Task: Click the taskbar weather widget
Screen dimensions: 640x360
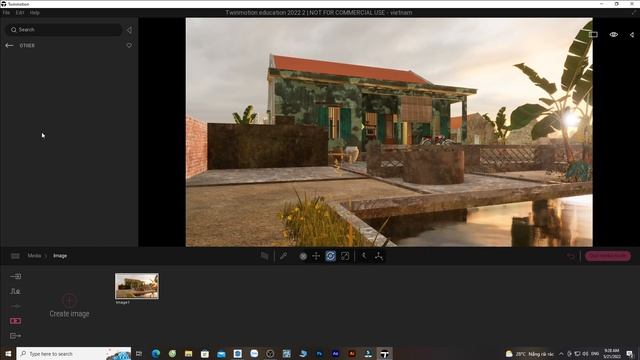Action: [530, 354]
